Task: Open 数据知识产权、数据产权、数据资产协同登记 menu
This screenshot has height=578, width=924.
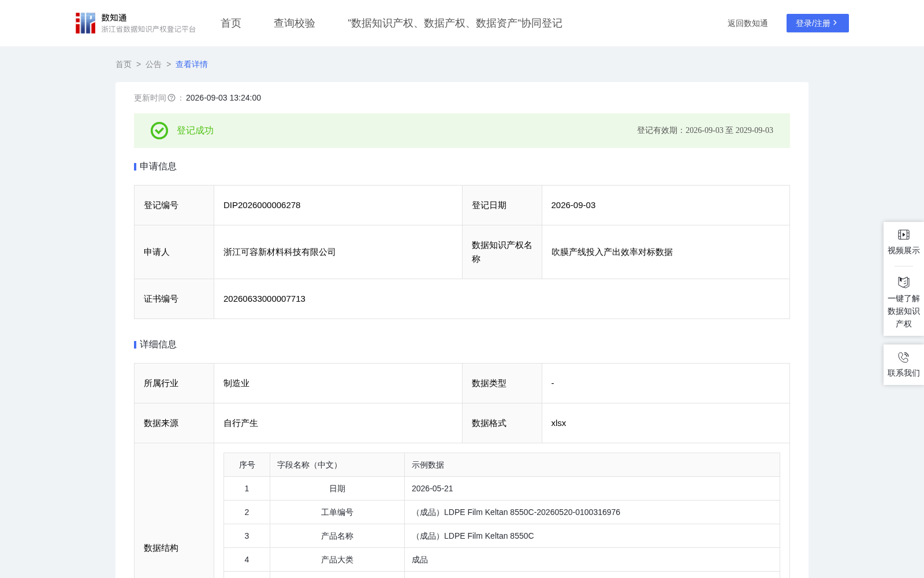Action: (x=455, y=23)
